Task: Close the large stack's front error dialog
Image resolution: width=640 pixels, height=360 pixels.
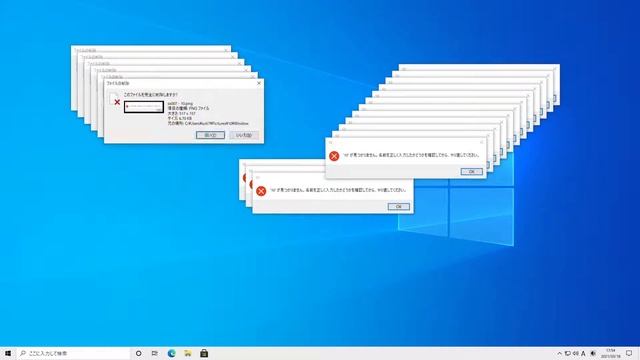Action: [481, 142]
